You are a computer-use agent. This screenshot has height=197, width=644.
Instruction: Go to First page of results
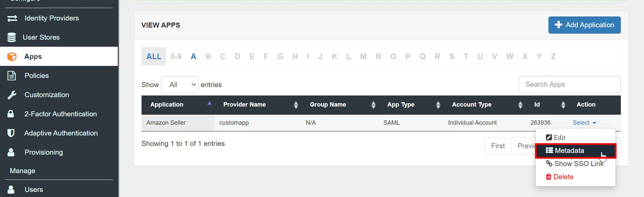[x=498, y=146]
